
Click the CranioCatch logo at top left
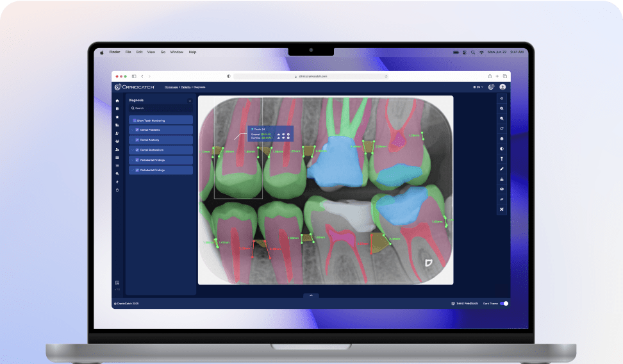(135, 87)
